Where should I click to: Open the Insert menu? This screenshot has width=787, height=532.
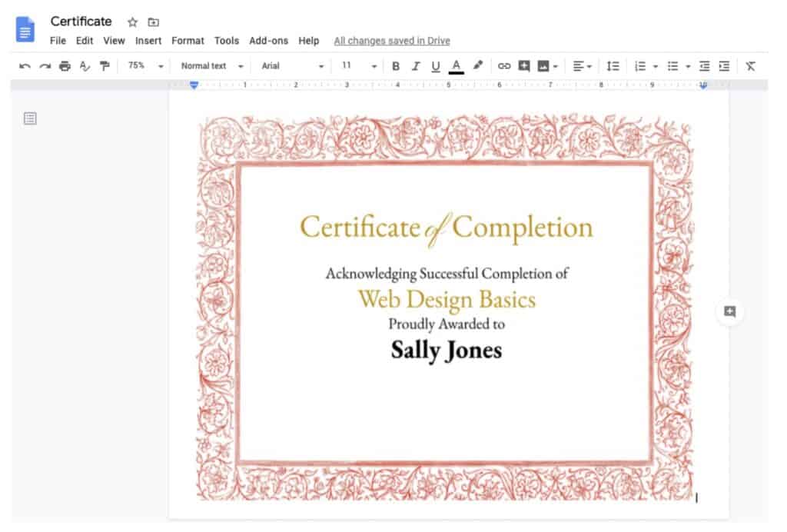(148, 41)
